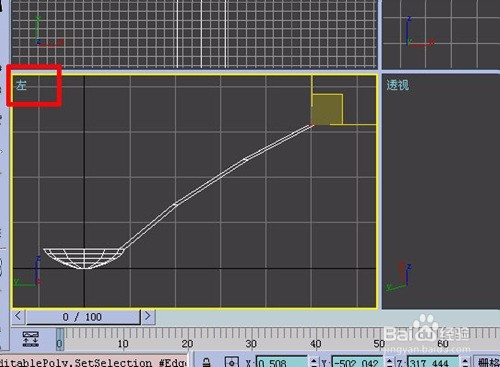Toggle the selection lock padlock icon
Viewport: 500px width, 367px height.
coord(207,362)
